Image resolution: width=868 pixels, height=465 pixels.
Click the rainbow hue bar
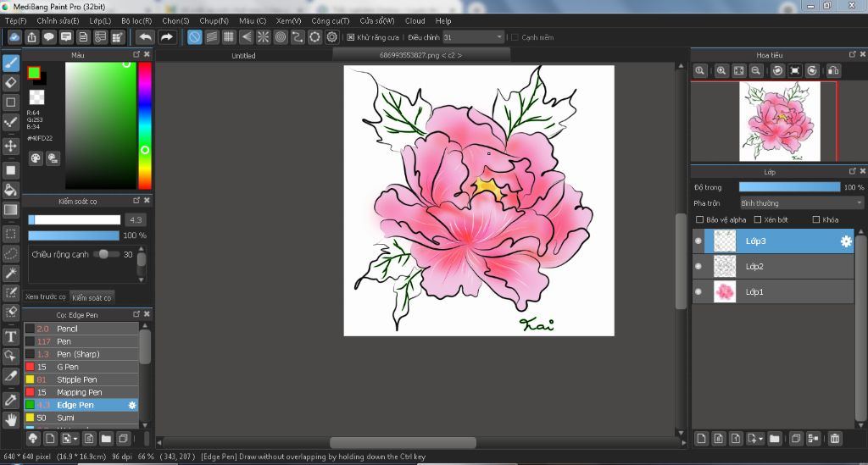144,125
